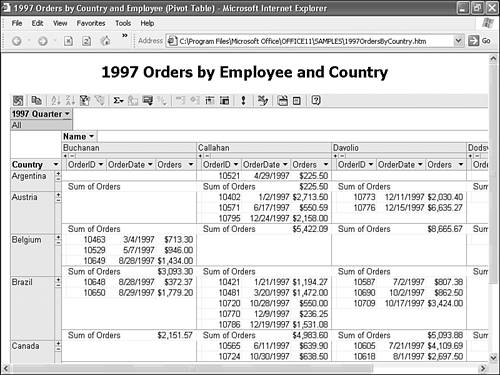Image resolution: width=500 pixels, height=375 pixels.
Task: Click the Office logo icon on the PivotTable toolbar
Action: tap(18, 100)
